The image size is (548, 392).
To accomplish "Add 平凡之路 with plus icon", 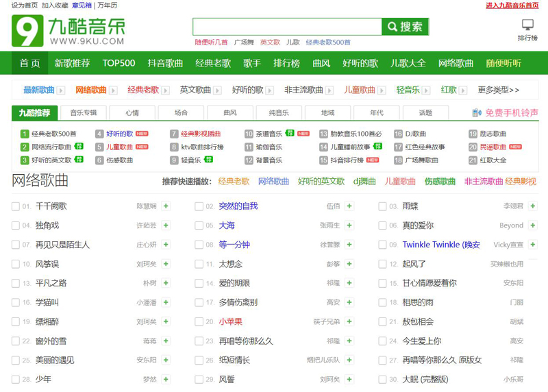I will point(166,283).
